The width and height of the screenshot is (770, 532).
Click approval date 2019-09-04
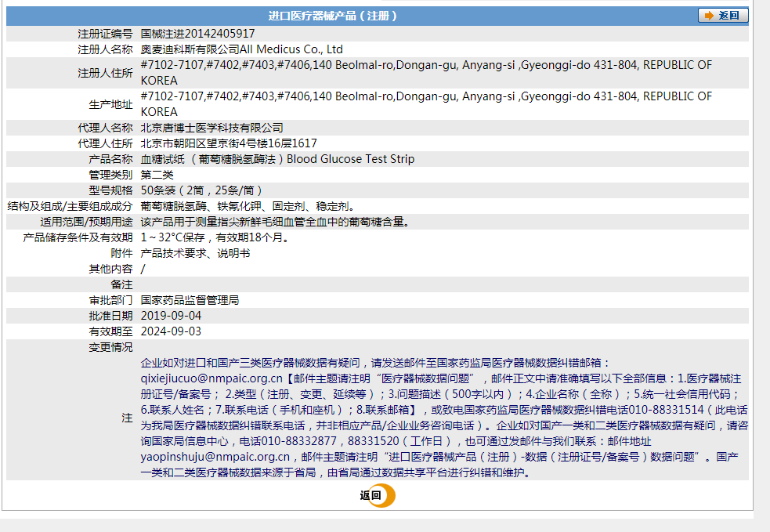171,316
